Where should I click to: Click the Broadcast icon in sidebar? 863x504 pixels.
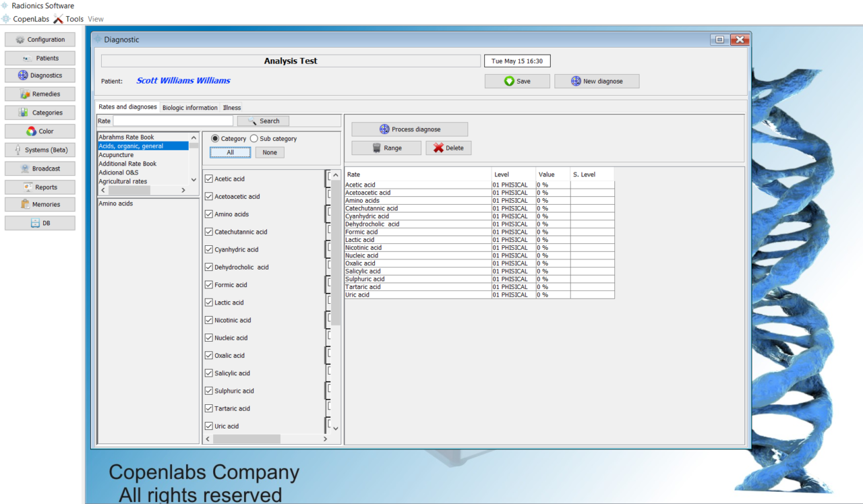click(24, 168)
